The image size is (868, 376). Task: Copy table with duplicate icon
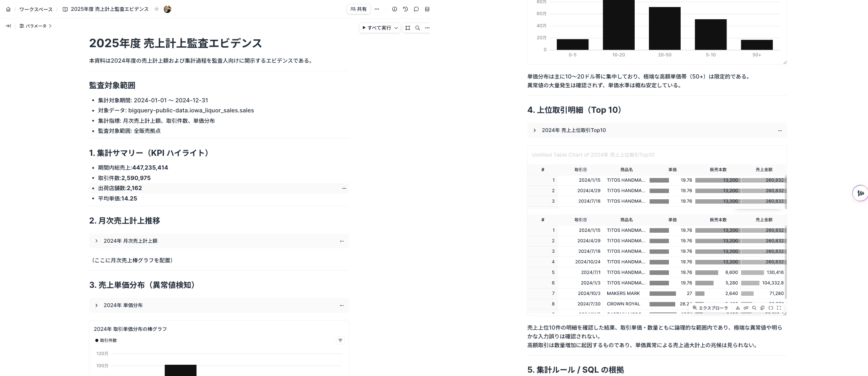click(762, 308)
